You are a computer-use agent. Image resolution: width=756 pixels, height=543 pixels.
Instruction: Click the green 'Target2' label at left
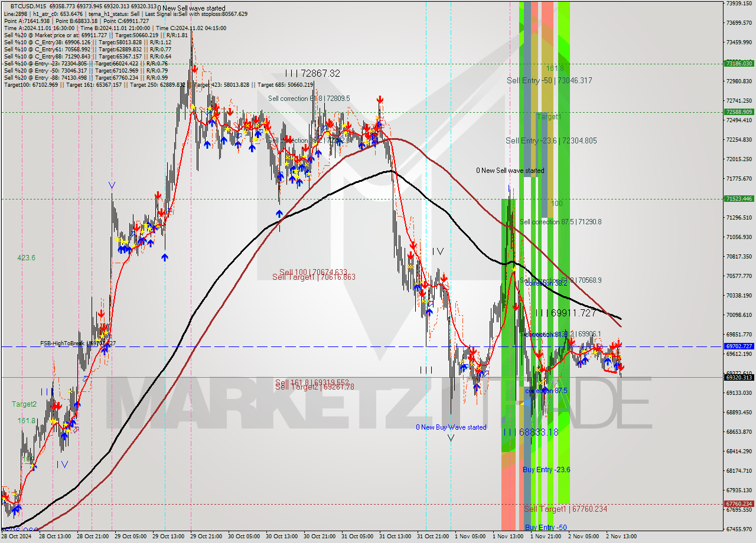24,404
